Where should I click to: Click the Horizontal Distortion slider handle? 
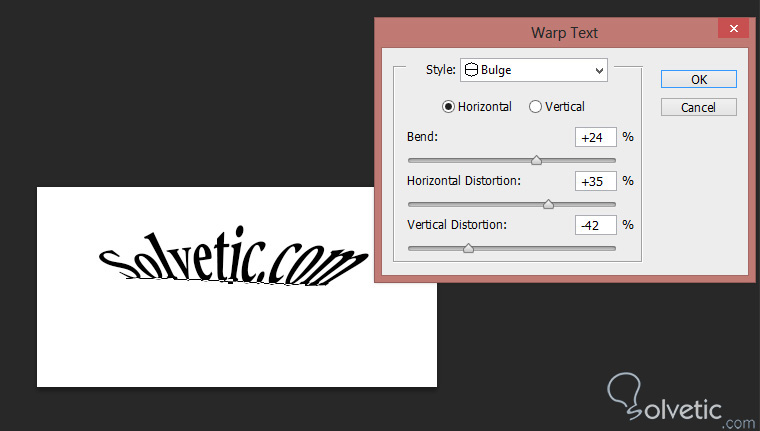tap(548, 205)
